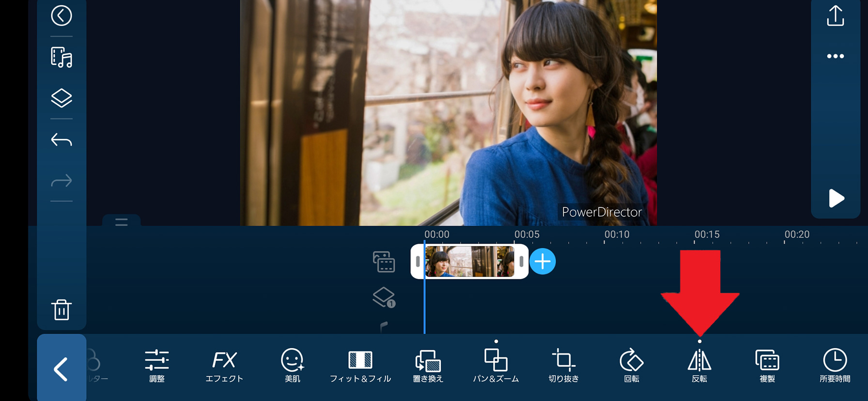Undo the last edit
868x401 pixels.
click(62, 140)
